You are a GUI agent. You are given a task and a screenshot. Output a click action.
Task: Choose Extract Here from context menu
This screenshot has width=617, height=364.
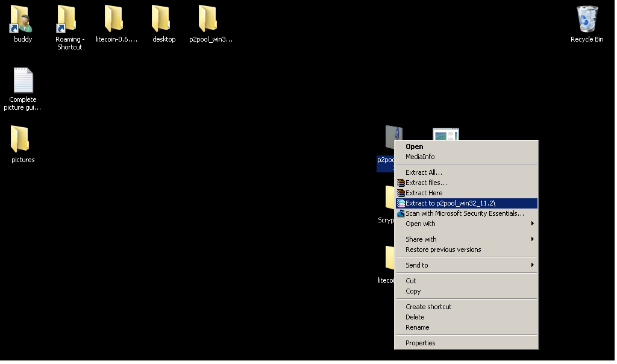click(x=424, y=193)
